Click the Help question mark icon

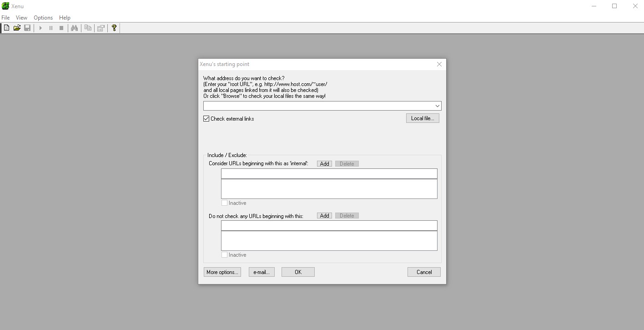coord(114,27)
